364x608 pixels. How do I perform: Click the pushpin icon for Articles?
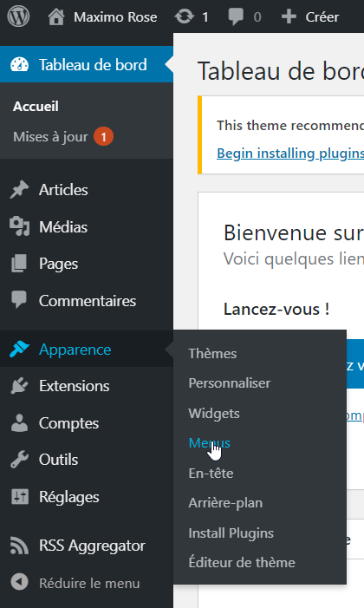tap(19, 190)
